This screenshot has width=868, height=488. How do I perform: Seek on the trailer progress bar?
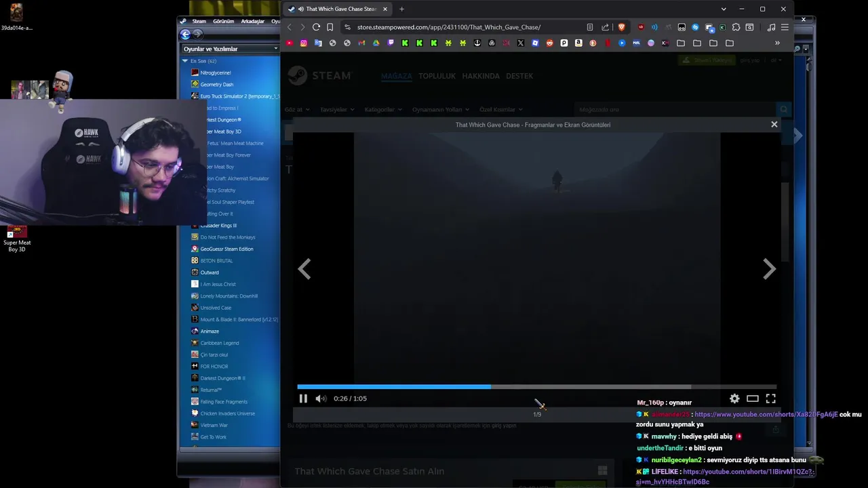tap(537, 387)
